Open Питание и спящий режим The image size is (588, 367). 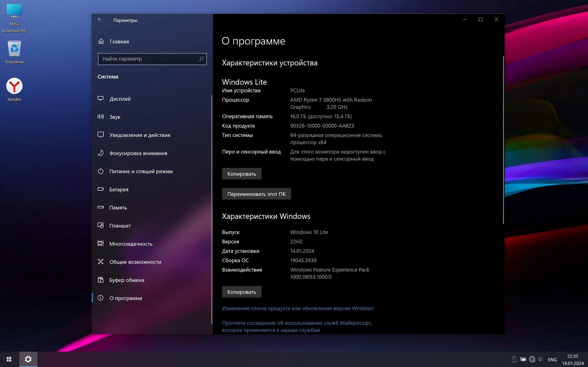click(x=141, y=171)
